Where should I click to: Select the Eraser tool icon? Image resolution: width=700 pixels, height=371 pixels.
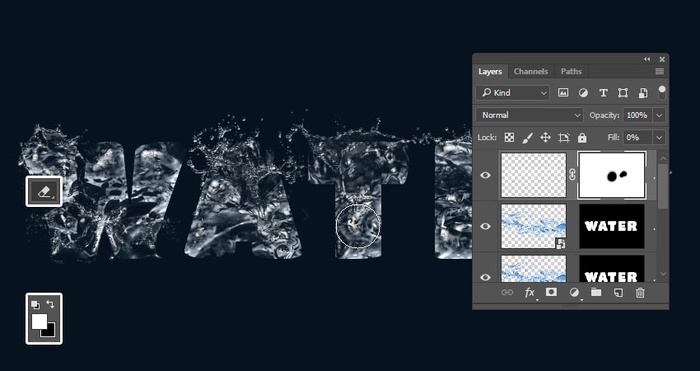click(44, 192)
